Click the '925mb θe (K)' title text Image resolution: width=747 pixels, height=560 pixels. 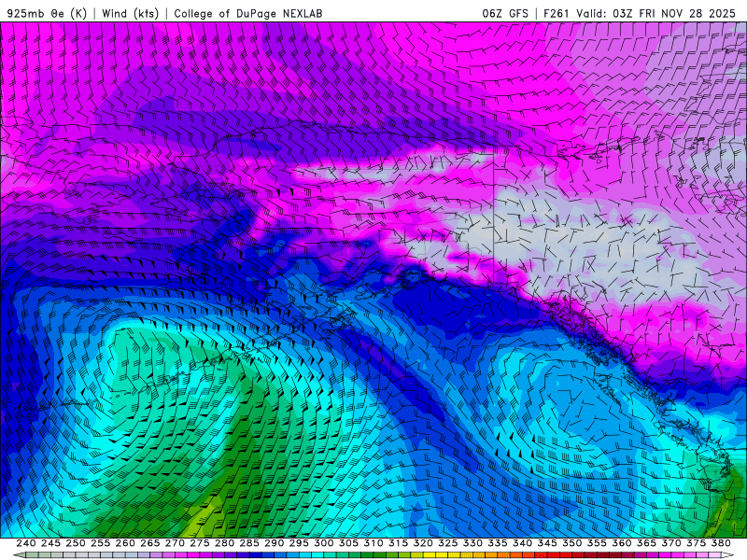(x=47, y=13)
